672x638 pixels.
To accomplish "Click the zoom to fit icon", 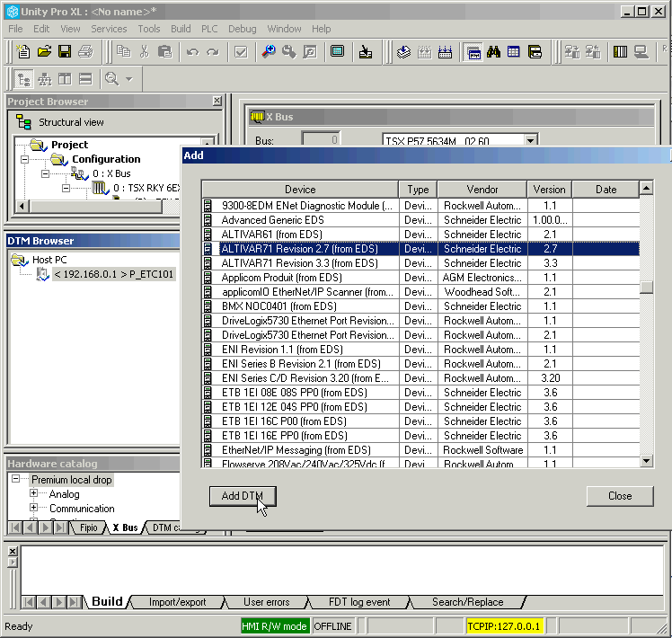I will (310, 52).
